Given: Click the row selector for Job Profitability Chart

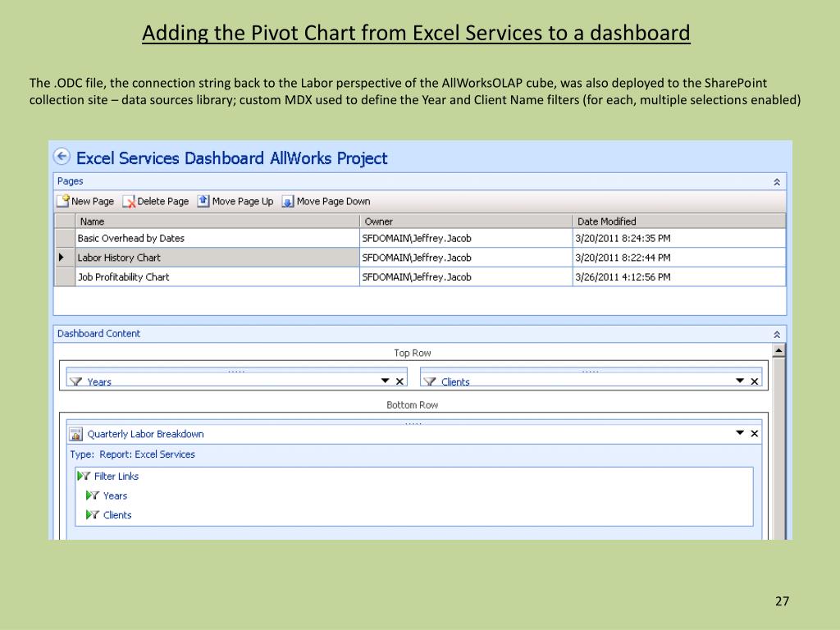Looking at the screenshot, I should point(65,276).
